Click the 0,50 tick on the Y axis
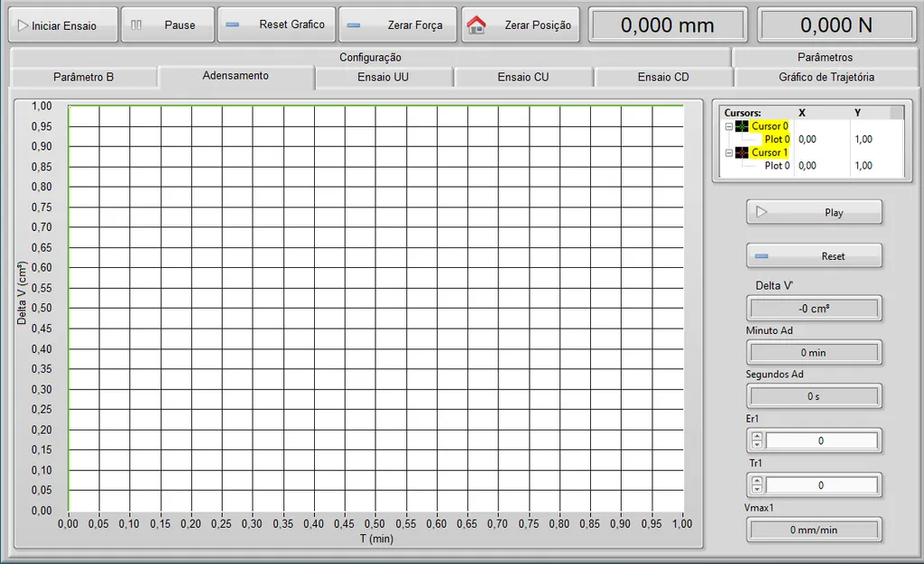Image resolution: width=924 pixels, height=564 pixels. [42, 308]
